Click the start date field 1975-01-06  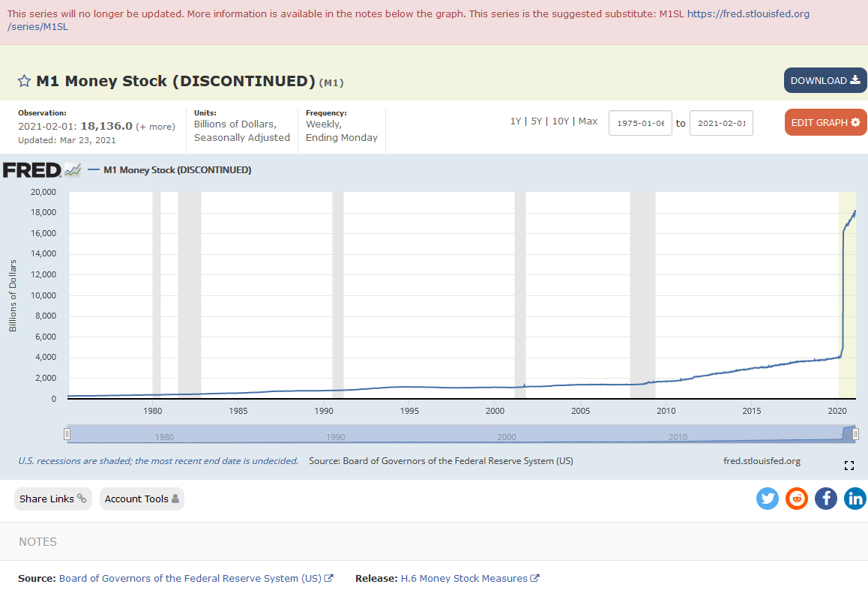pyautogui.click(x=640, y=123)
